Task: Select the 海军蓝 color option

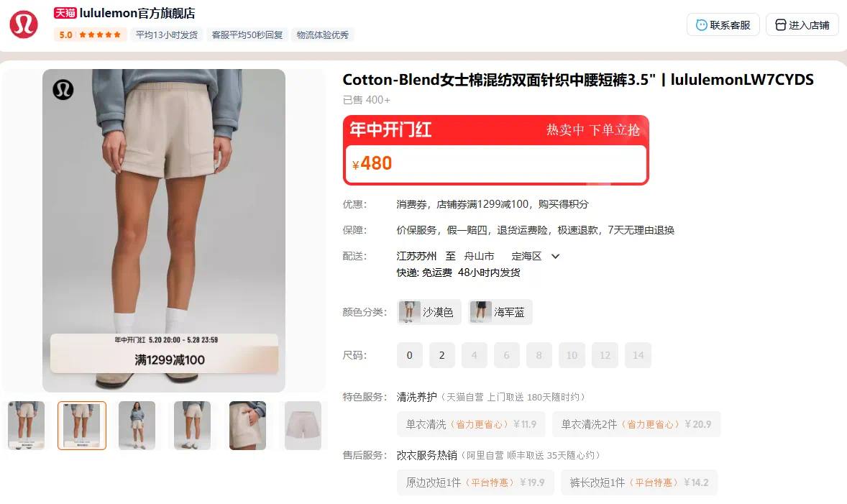Action: pos(500,312)
